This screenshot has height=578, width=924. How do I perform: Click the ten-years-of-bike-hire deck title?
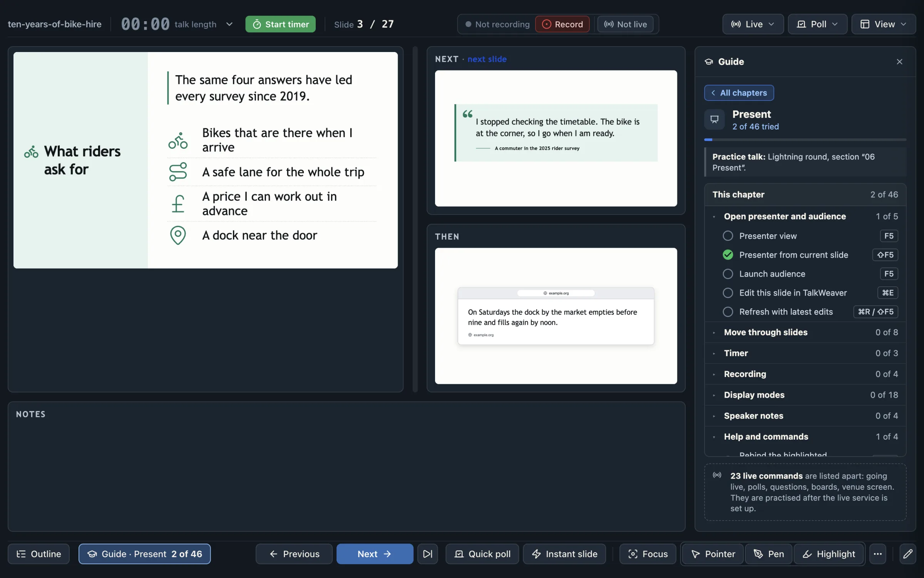55,24
